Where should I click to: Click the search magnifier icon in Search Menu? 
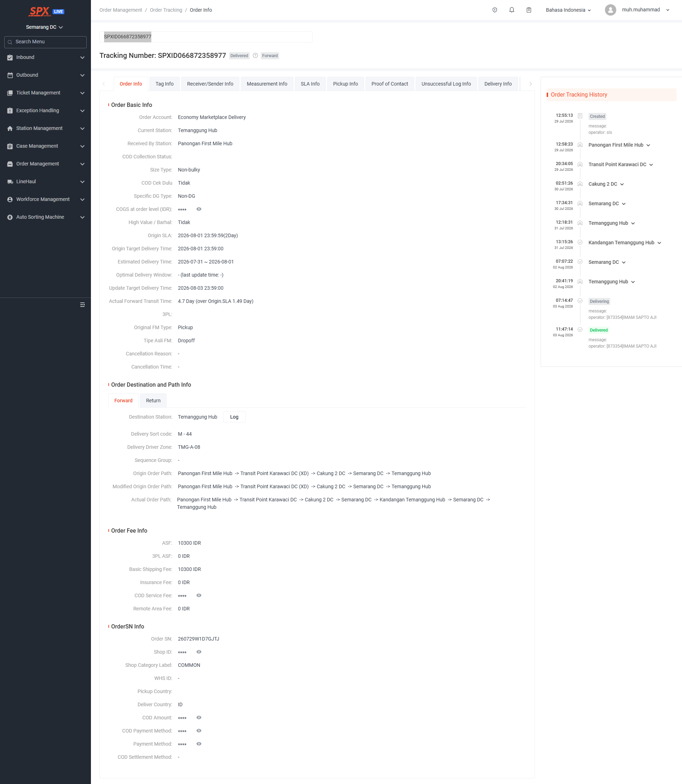pyautogui.click(x=10, y=42)
